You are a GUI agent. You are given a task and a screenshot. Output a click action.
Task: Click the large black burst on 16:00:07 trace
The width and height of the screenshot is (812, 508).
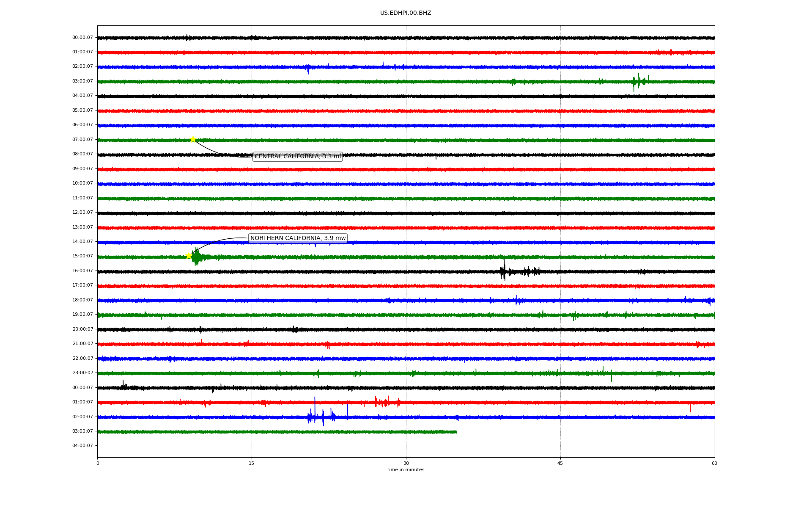coord(503,271)
